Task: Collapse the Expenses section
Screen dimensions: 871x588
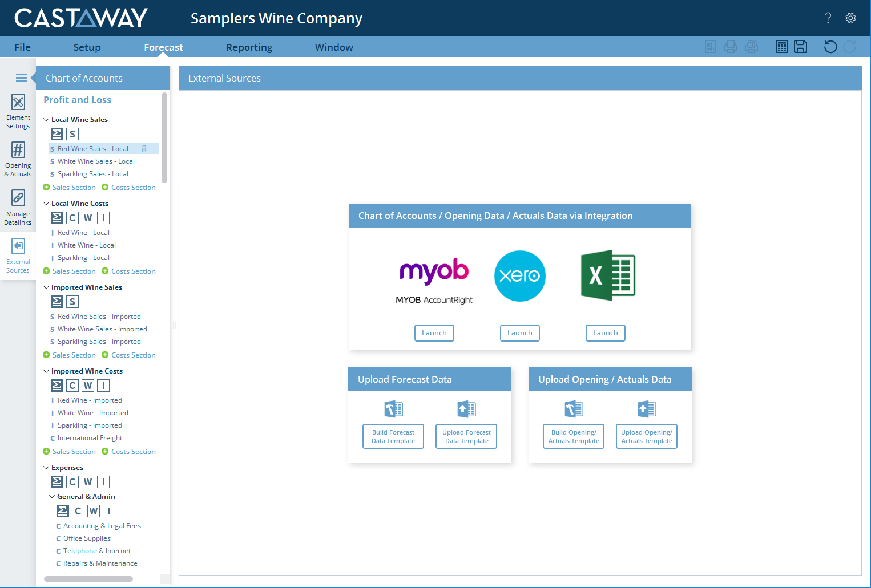Action: point(46,468)
